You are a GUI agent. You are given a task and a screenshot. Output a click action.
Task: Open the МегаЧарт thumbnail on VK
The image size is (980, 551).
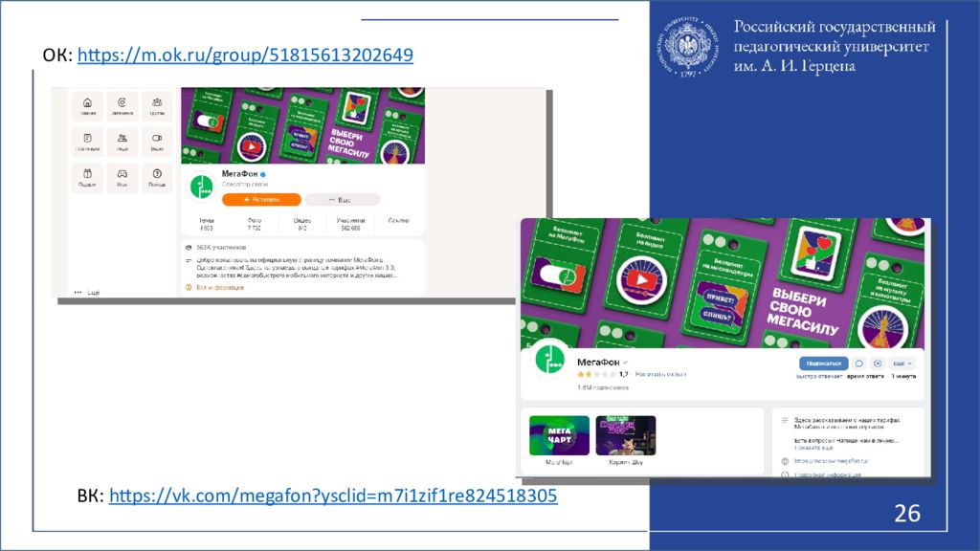click(559, 435)
